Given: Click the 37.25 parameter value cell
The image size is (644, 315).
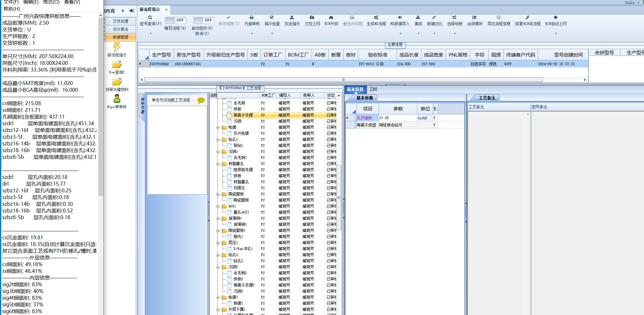Looking at the screenshot, I should [398, 118].
